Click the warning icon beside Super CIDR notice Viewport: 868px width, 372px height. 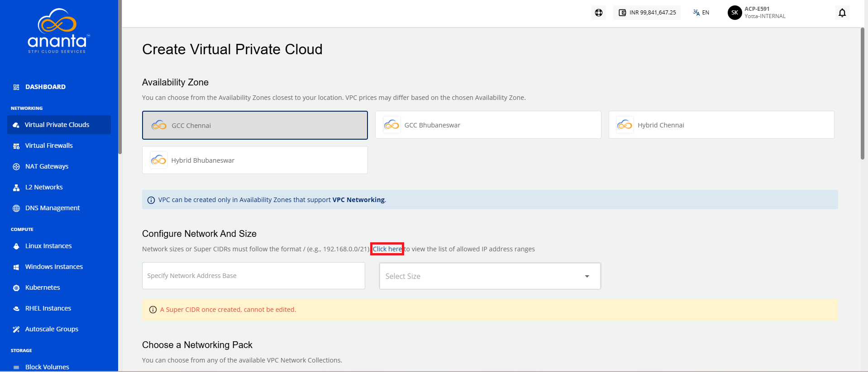tap(153, 310)
